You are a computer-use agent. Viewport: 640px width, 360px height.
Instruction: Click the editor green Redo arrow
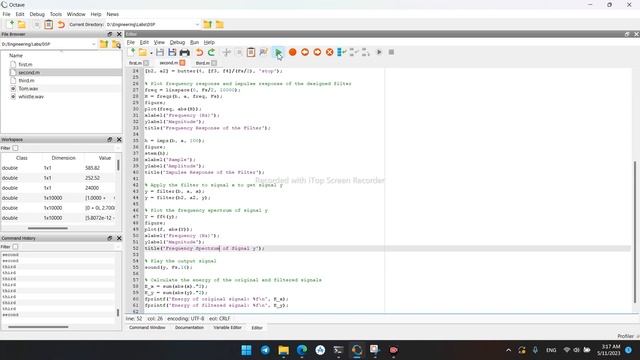pos(211,52)
